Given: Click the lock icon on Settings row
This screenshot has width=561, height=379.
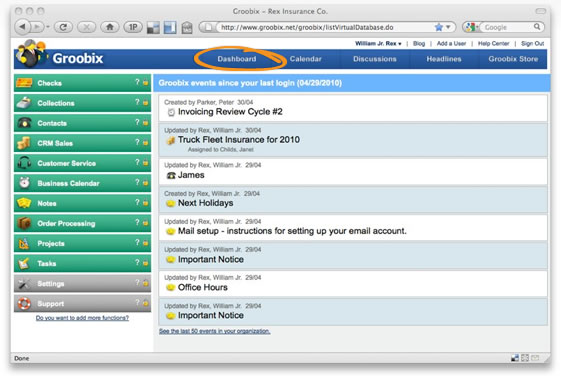Looking at the screenshot, I should click(145, 283).
